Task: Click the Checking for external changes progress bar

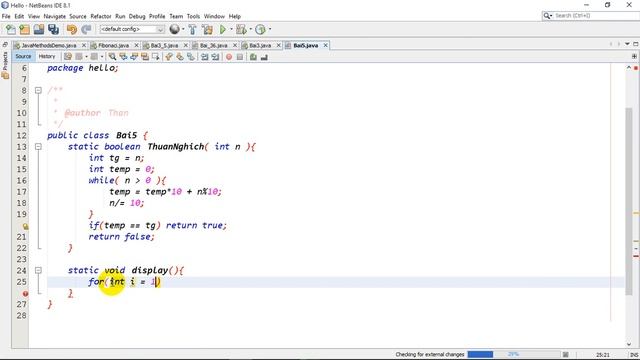Action: pyautogui.click(x=513, y=354)
